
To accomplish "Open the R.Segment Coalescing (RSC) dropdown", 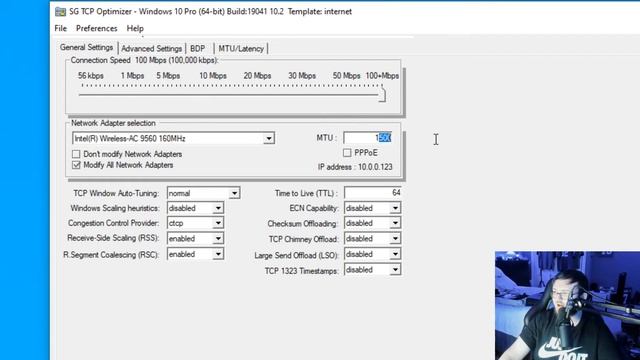I will (195, 254).
